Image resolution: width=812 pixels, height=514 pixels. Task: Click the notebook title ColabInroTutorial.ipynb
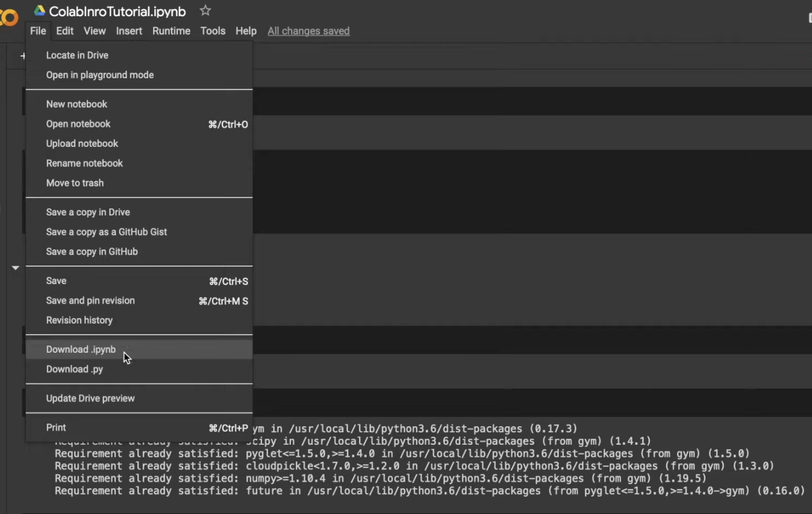pyautogui.click(x=117, y=11)
